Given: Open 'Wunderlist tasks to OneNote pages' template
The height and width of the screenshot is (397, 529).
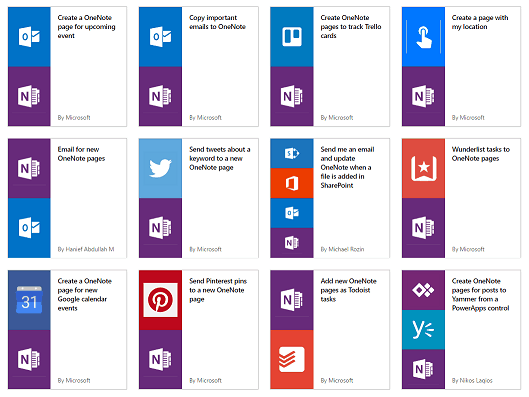Looking at the screenshot, I should 480,154.
